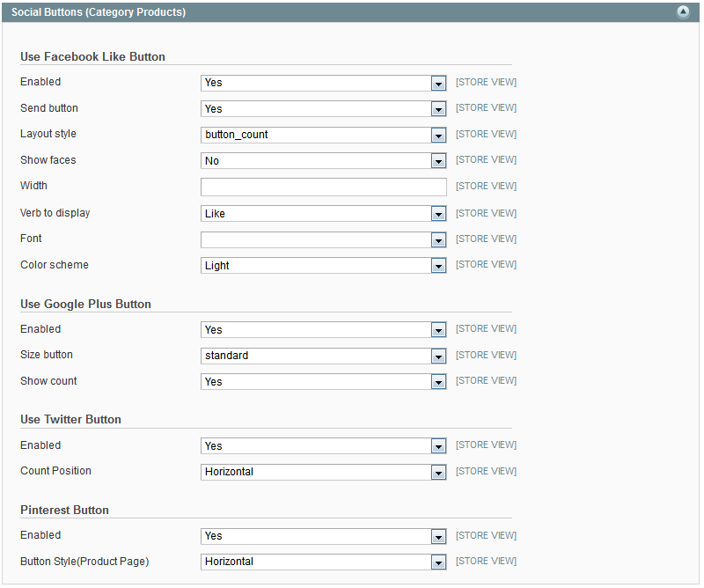The image size is (704, 588).
Task: Click the Facebook Width input field
Action: tap(323, 187)
